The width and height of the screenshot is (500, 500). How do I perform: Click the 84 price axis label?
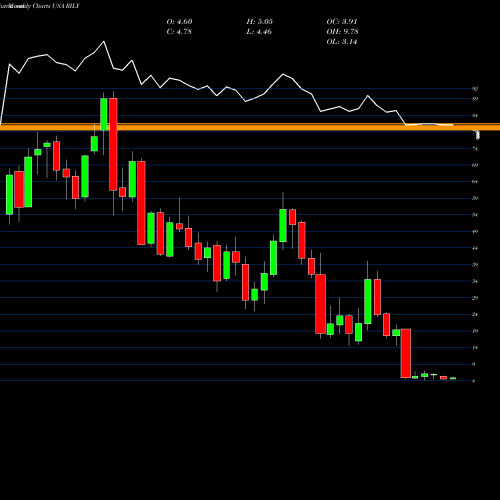(x=475, y=115)
